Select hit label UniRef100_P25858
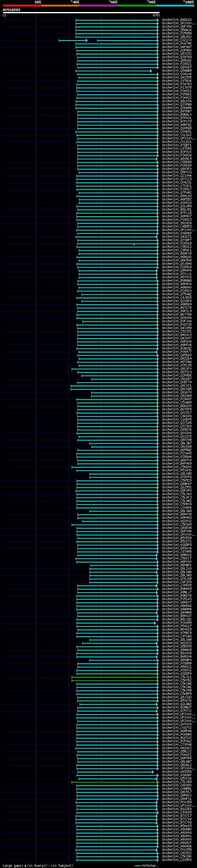 coord(177,33)
